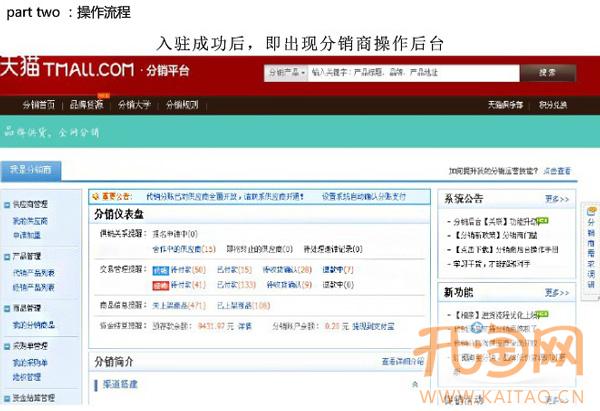Open the 学习干货 announcement
This screenshot has height=411, width=600.
[x=492, y=264]
